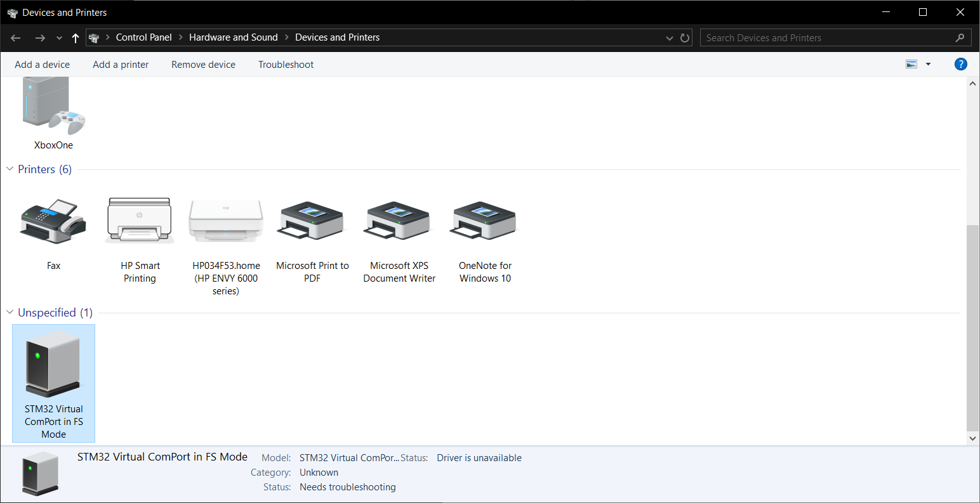The height and width of the screenshot is (503, 980).
Task: Click the 'STM32 Virtual ComPor...' model value
Action: 349,458
